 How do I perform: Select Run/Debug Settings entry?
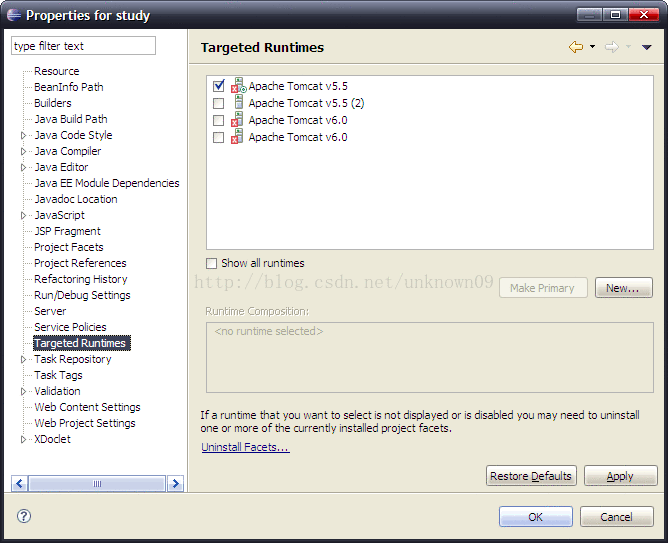82,295
